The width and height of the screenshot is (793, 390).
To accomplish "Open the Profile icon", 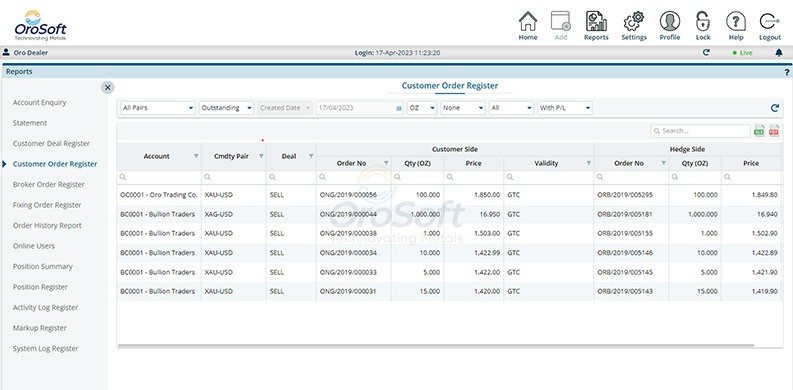I will tap(670, 21).
